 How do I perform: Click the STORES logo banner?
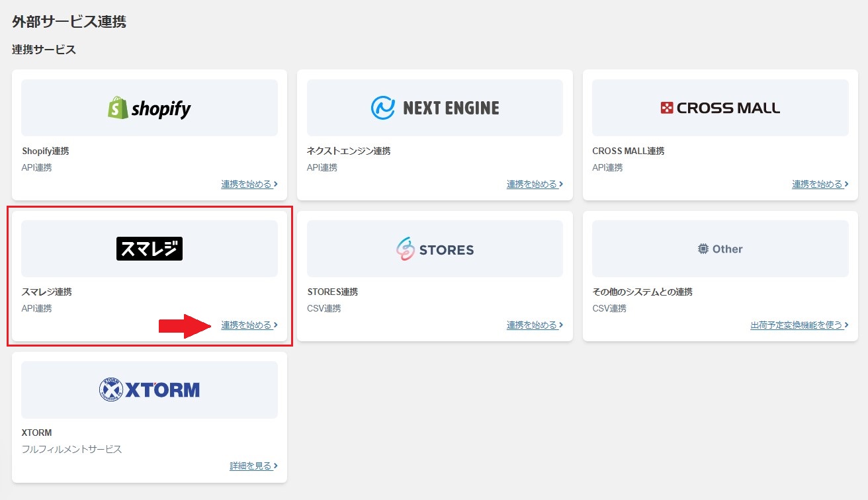[435, 249]
